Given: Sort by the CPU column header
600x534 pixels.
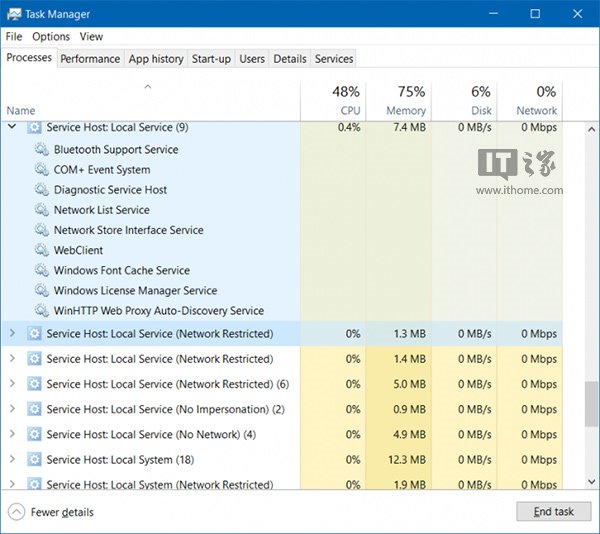Looking at the screenshot, I should coord(333,101).
